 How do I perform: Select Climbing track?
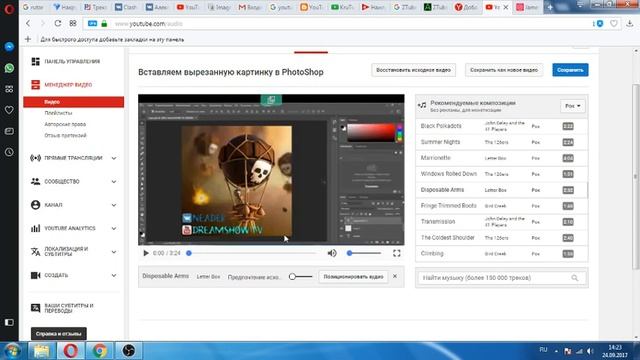pyautogui.click(x=502, y=253)
